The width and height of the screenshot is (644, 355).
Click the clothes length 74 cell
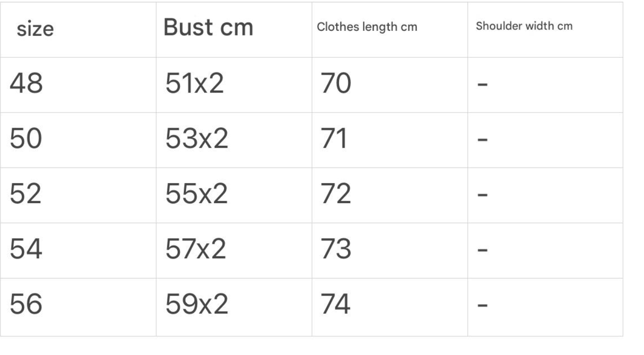336,305
